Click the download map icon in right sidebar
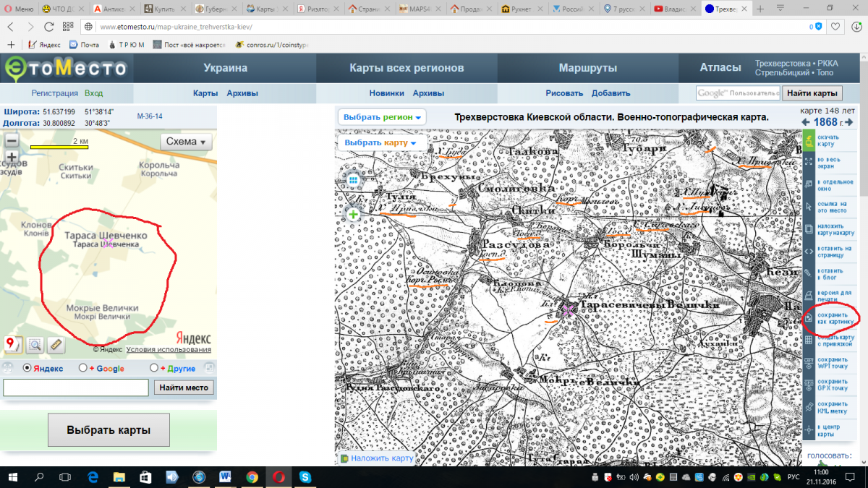Image resolution: width=868 pixels, height=488 pixels. 809,141
